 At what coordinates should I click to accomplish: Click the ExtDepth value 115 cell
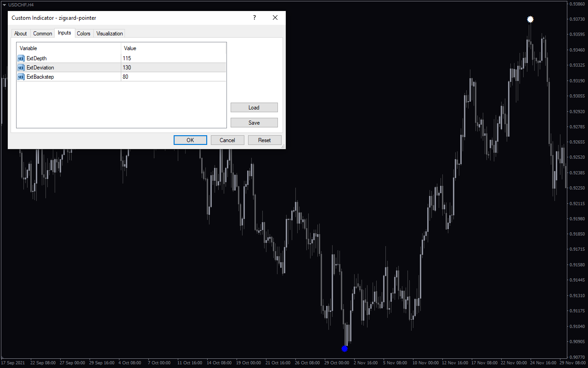click(174, 58)
